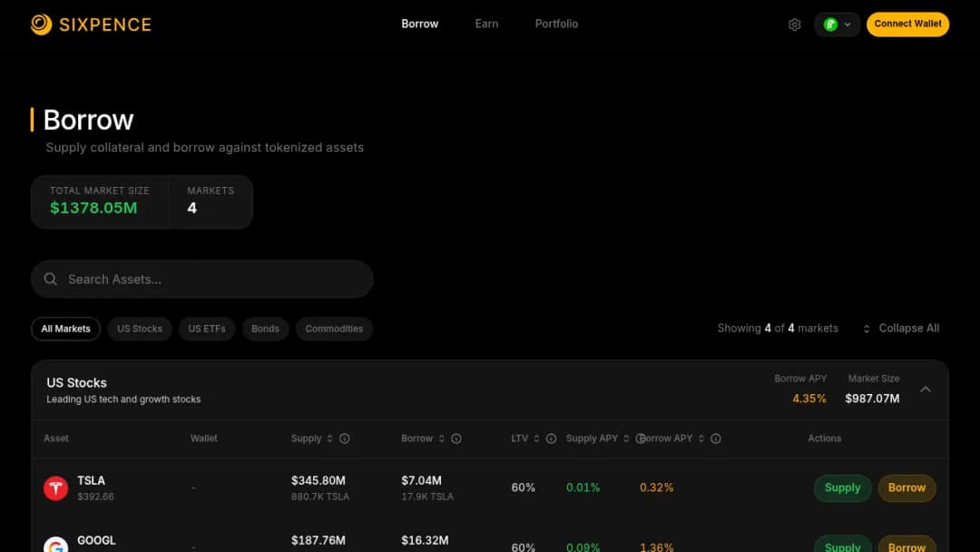
Task: Filter markets by US ETFs chip
Action: 207,329
